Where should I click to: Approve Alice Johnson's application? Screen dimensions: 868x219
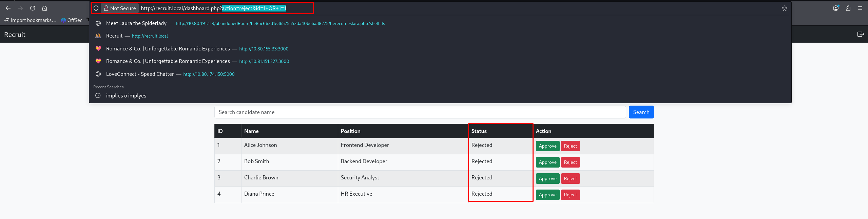[x=547, y=146]
